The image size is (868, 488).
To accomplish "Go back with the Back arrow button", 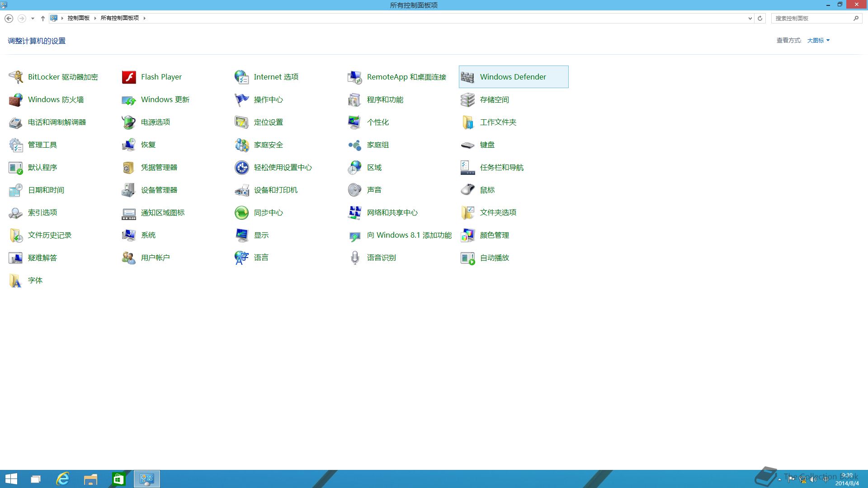I will coord(9,19).
